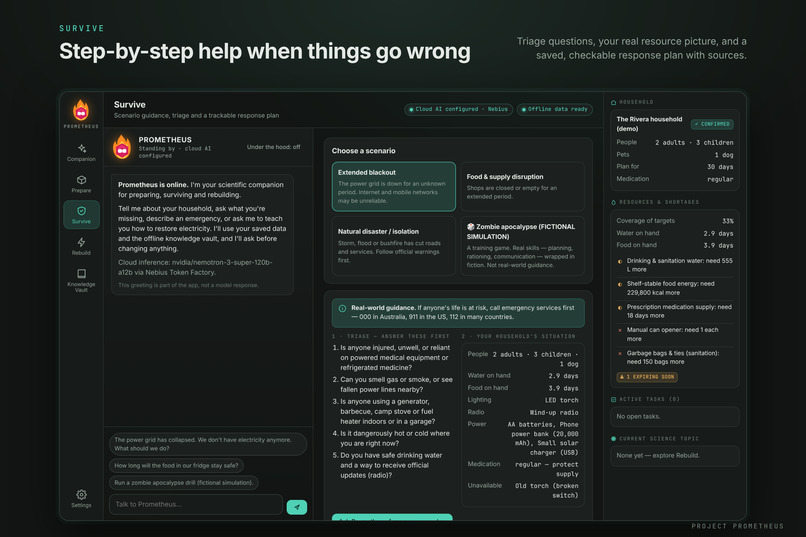Click the dice icon on Zombie apocalypse card
This screenshot has height=537, width=806.
[x=470, y=227]
